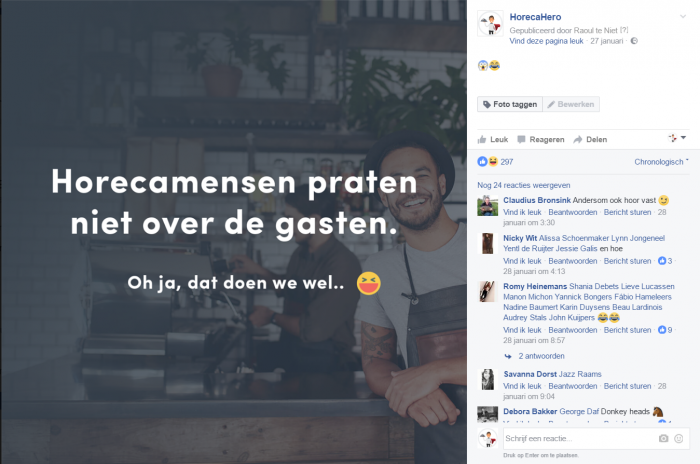The image size is (700, 464).
Task: Click the Bewerken button
Action: click(571, 104)
